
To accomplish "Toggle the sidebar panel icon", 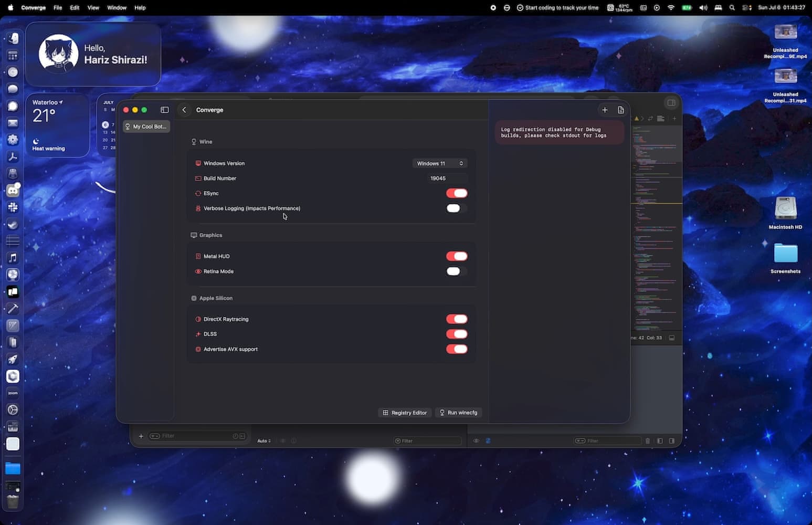I will (164, 110).
